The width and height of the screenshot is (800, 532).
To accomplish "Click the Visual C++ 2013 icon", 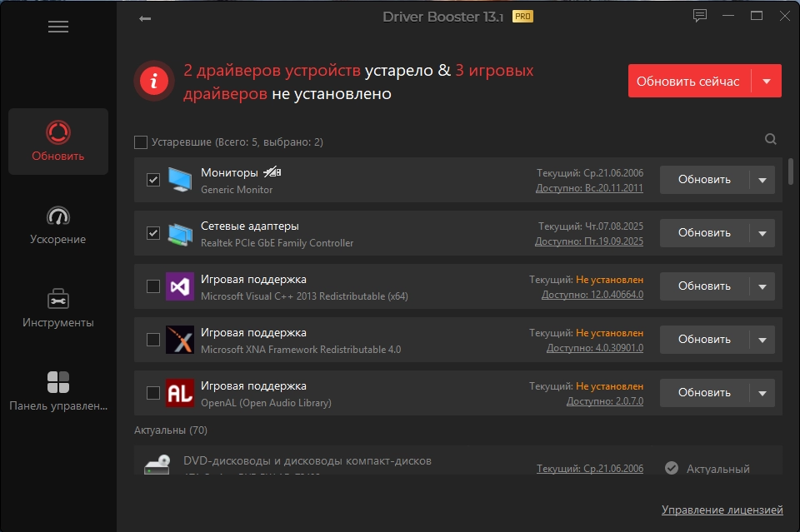I will [180, 286].
